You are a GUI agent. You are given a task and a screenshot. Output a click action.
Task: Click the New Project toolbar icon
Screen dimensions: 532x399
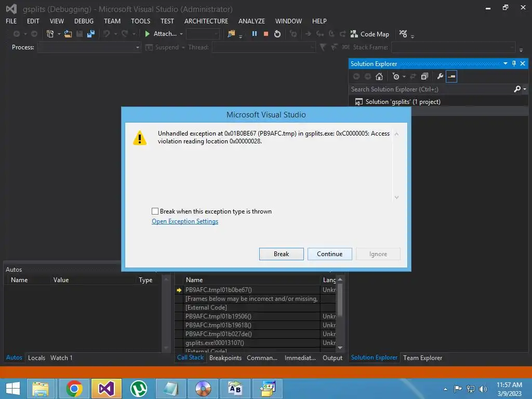tap(50, 34)
